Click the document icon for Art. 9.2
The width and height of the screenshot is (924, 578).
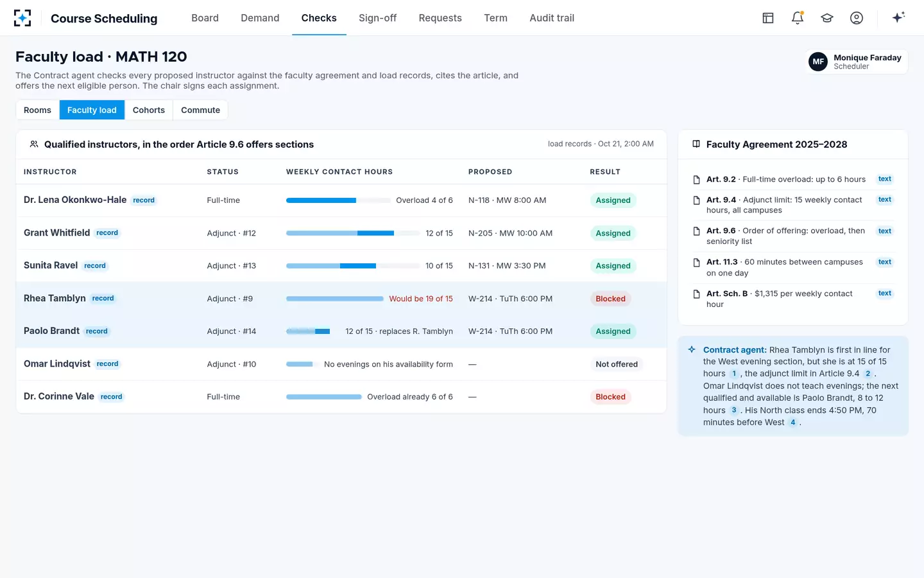coord(696,180)
